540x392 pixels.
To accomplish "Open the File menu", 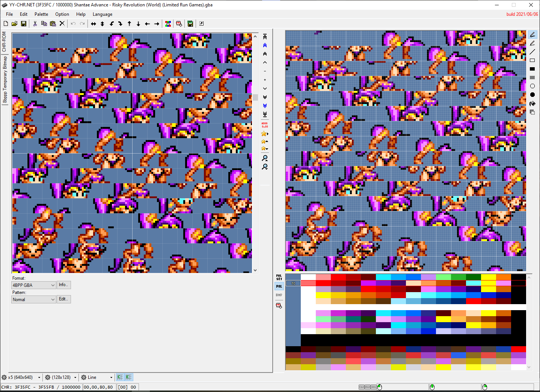I will 9,14.
